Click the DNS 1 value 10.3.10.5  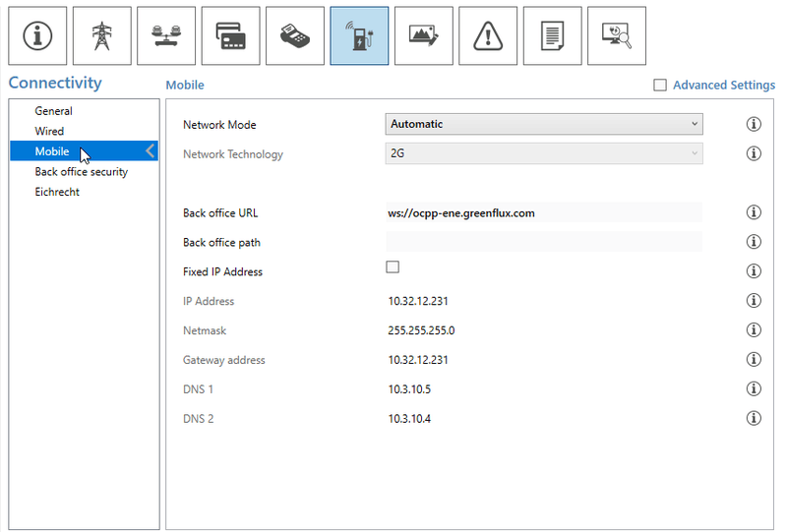coord(409,389)
